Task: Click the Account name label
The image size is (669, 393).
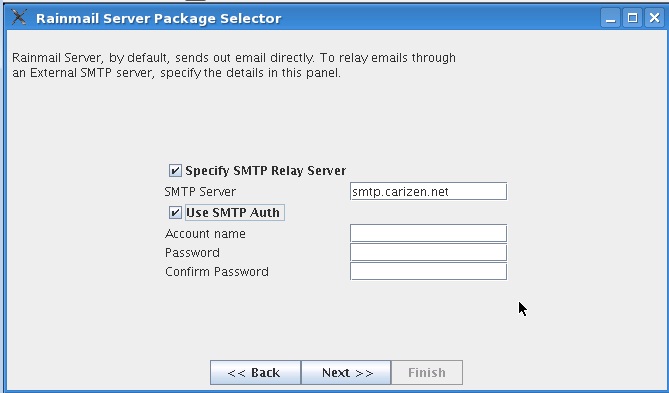Action: pyautogui.click(x=205, y=233)
